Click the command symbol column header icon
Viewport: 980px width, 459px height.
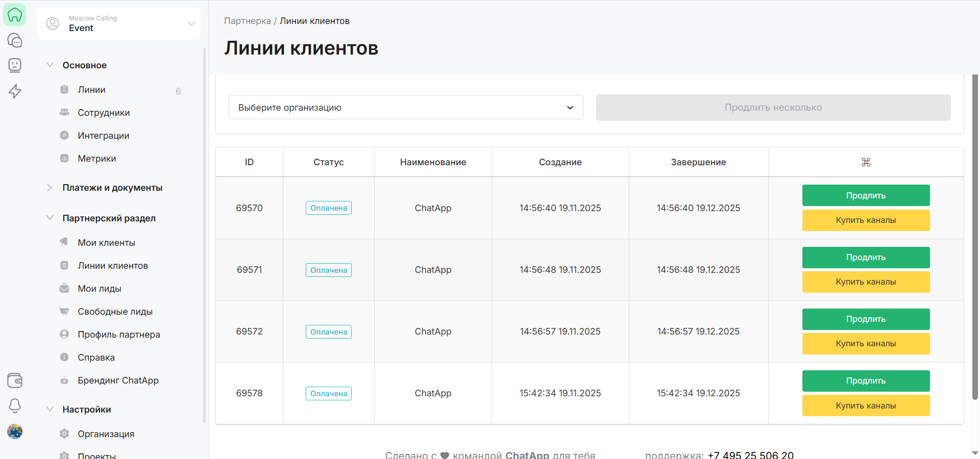(x=866, y=162)
